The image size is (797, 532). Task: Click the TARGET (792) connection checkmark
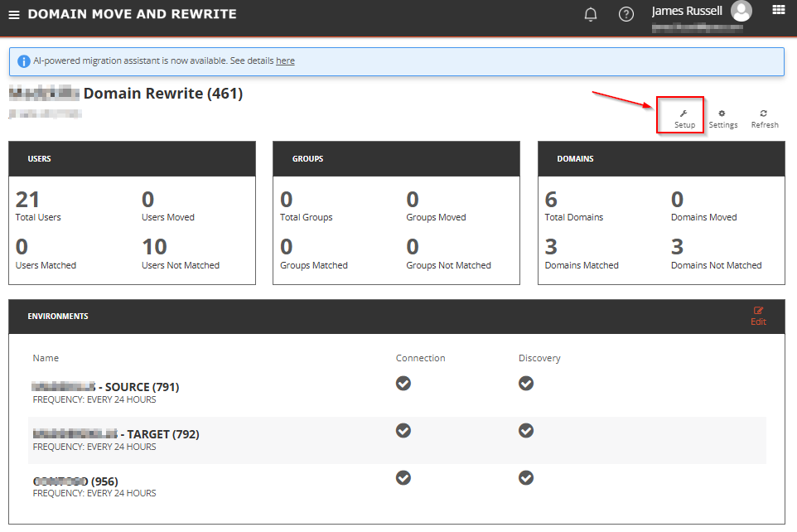(403, 430)
